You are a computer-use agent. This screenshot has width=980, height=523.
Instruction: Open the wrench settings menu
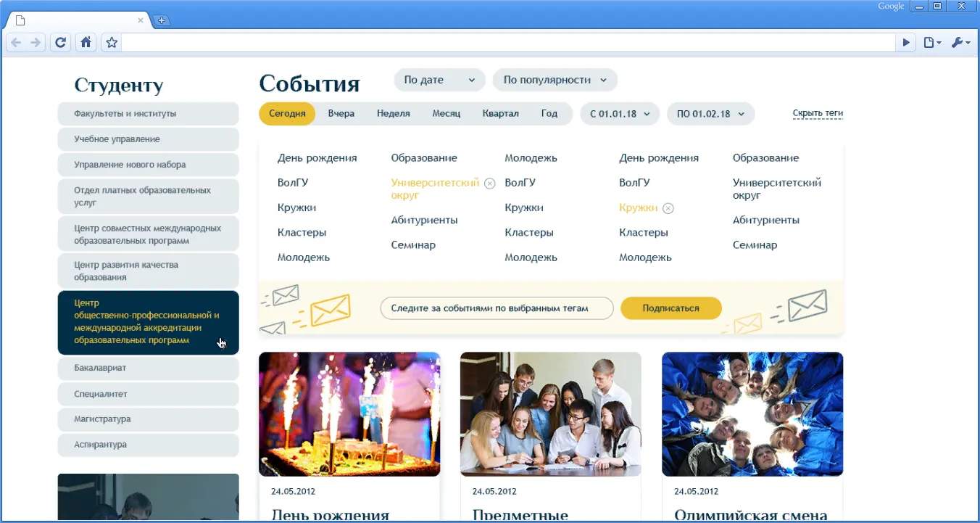click(960, 43)
